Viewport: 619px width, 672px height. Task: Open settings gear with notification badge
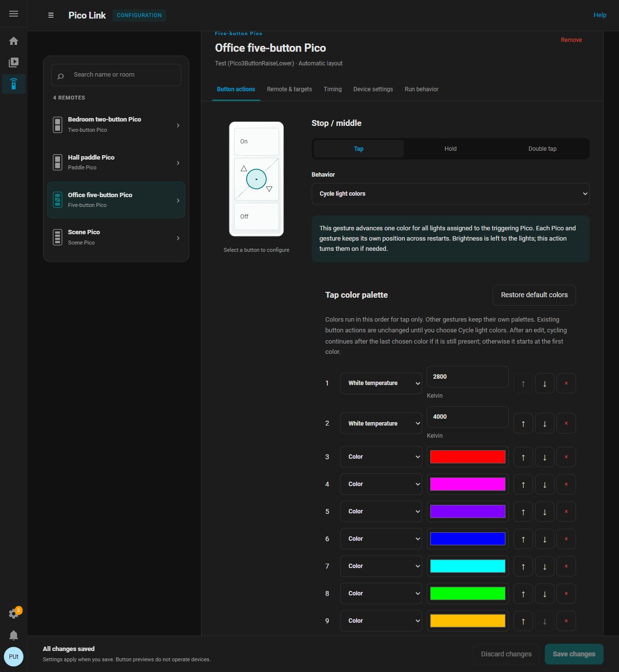click(14, 613)
